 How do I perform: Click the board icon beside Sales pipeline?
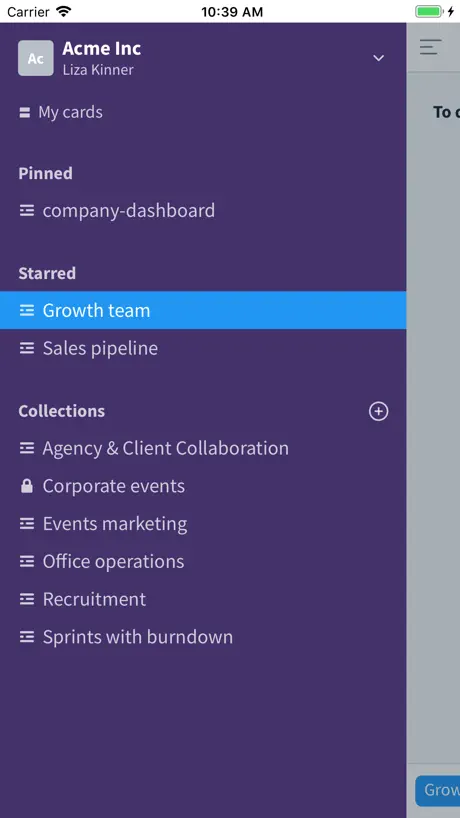[x=27, y=348]
